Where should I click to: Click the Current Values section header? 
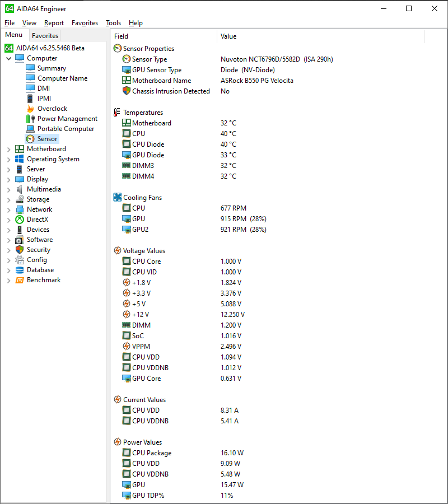pyautogui.click(x=144, y=399)
